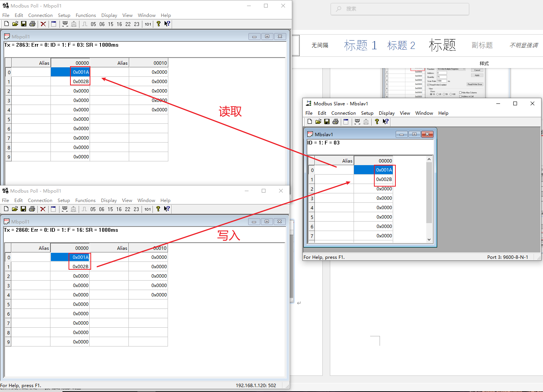Click Open file icon in F=03 Poll window

(x=15, y=24)
